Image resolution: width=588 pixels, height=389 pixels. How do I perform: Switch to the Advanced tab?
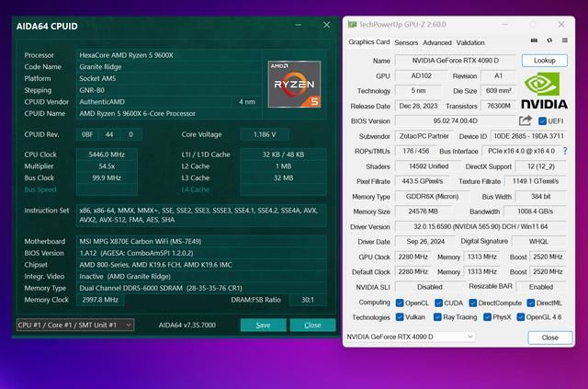tap(437, 42)
